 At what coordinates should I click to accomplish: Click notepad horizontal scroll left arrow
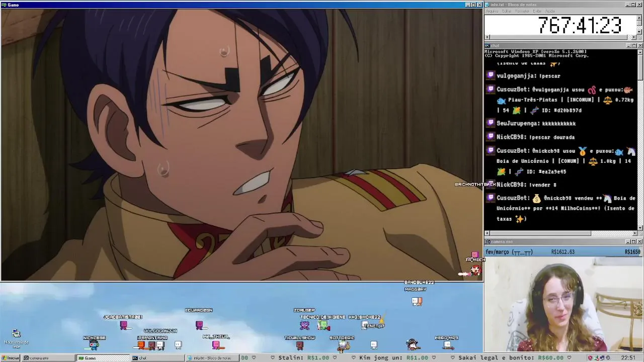tap(487, 37)
